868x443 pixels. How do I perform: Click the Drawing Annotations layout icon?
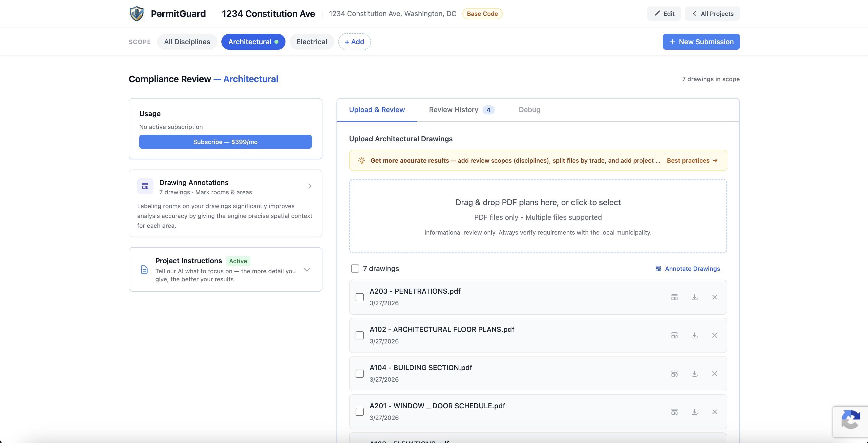click(x=145, y=186)
